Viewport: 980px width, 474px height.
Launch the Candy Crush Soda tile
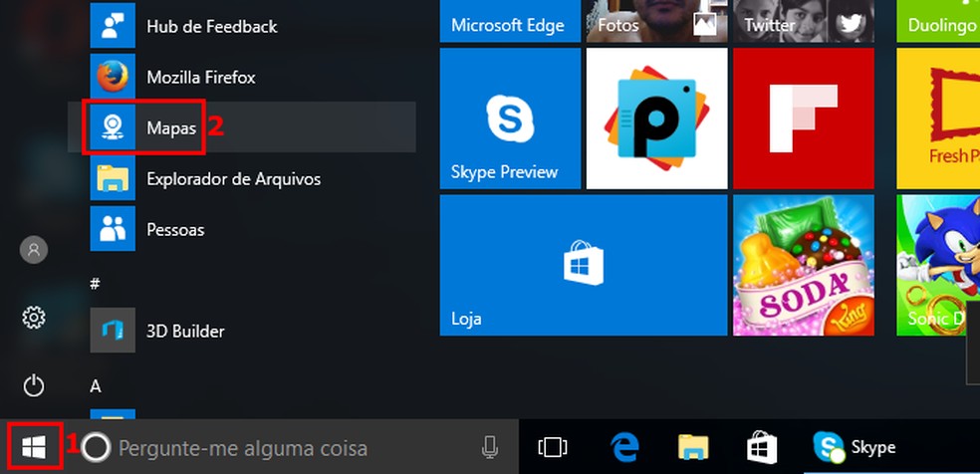pos(803,265)
